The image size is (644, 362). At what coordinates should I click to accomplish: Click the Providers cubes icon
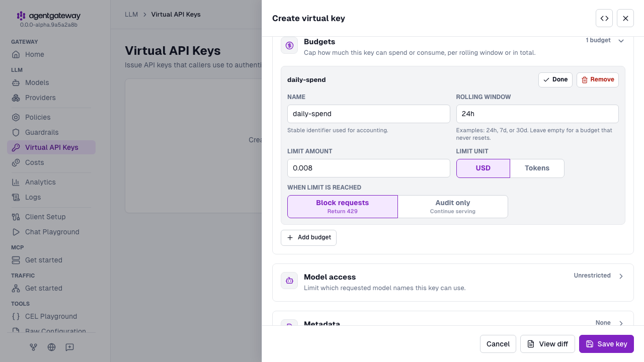(16, 98)
